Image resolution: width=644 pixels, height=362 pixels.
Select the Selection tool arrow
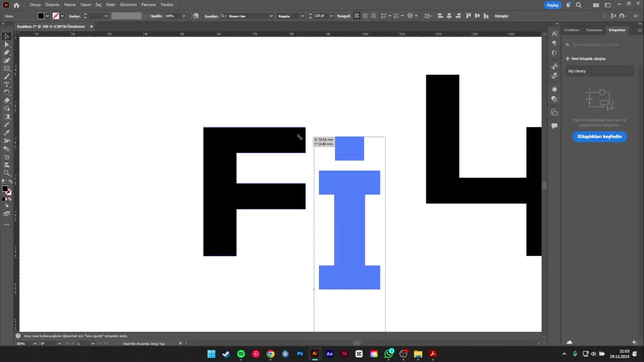click(7, 36)
